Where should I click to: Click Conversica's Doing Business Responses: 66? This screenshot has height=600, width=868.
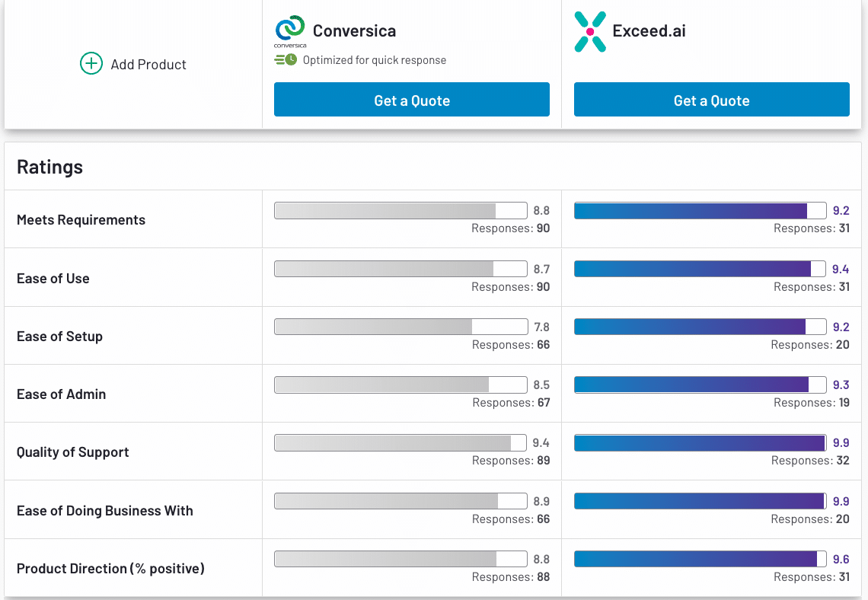point(511,519)
